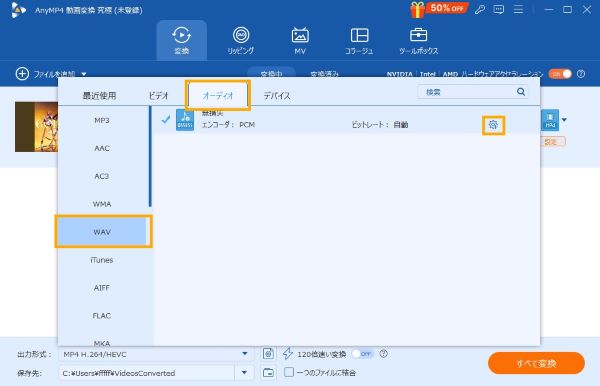Click the lossless PCM audio file icon
This screenshot has width=600, height=386.
click(x=185, y=120)
